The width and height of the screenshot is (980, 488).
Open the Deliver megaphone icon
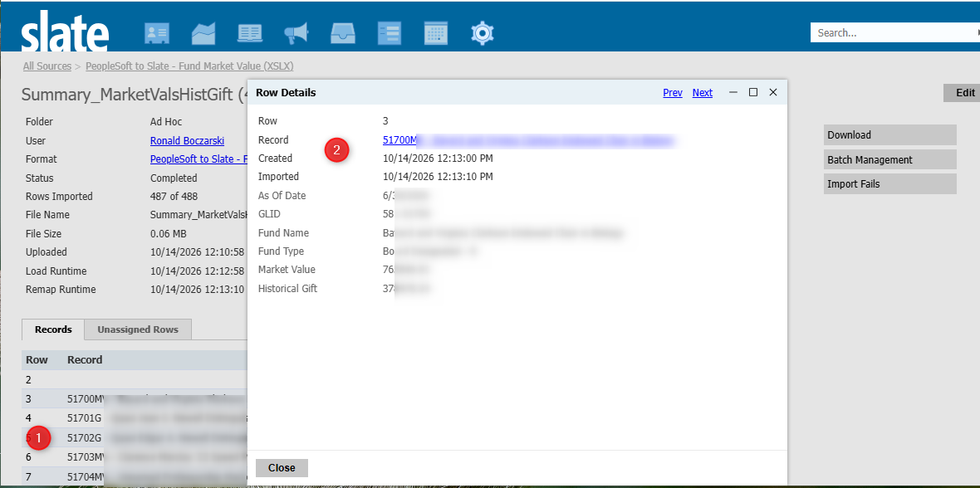(x=296, y=33)
